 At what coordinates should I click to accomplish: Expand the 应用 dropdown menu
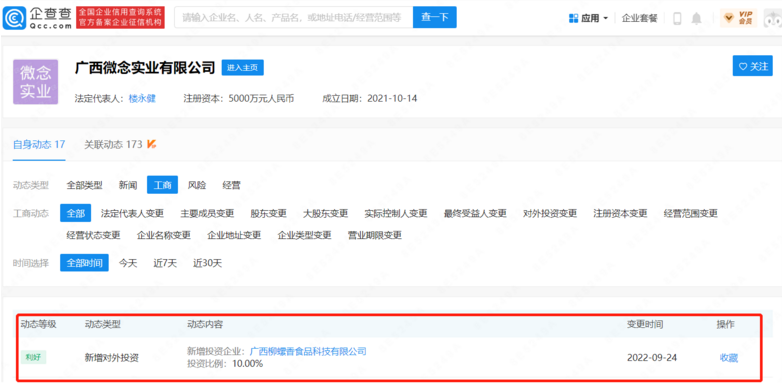[x=588, y=18]
